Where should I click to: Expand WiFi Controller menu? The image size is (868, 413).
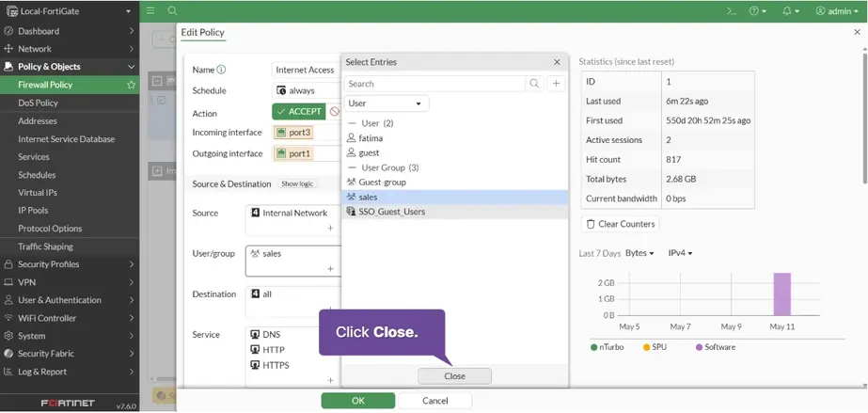[70, 318]
